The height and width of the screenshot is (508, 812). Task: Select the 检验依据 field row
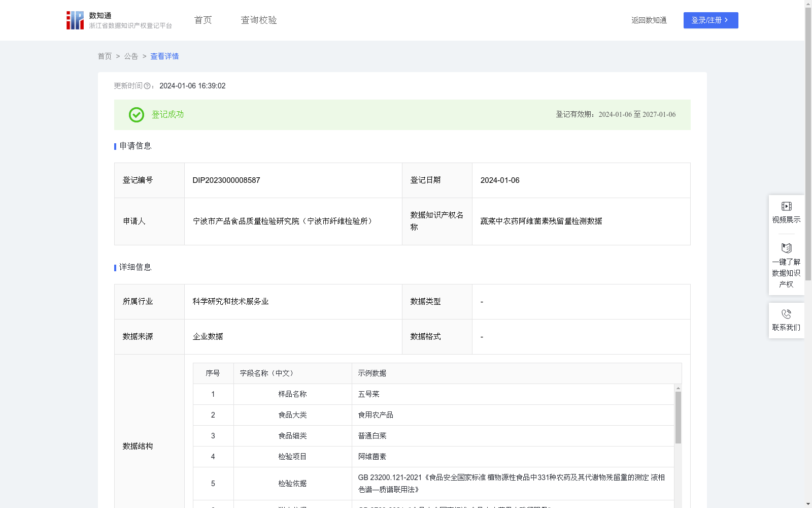(433, 484)
